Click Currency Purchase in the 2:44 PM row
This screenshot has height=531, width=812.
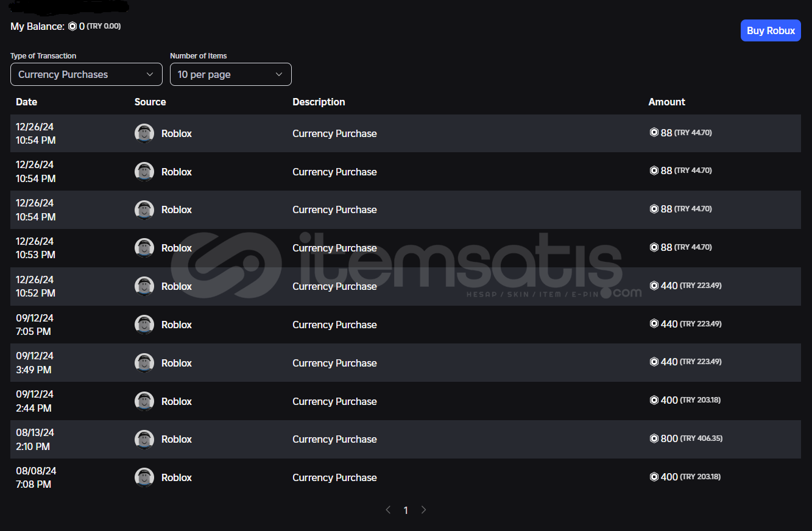click(x=334, y=401)
